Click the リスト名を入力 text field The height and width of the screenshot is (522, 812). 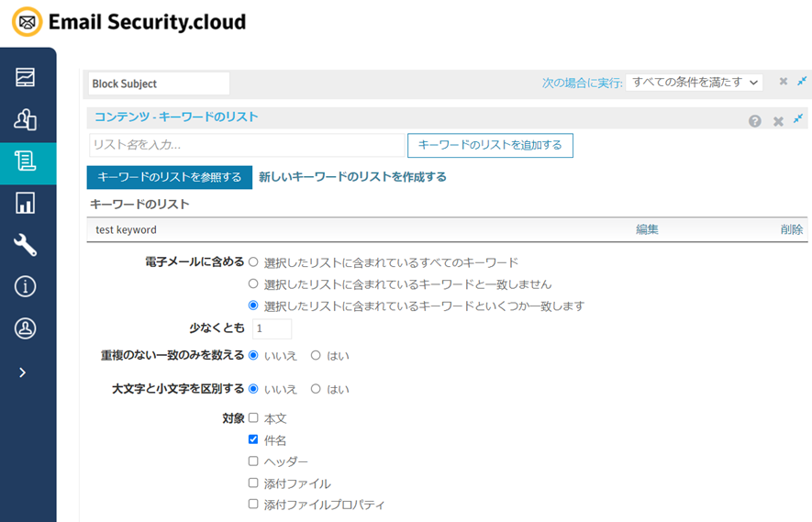246,145
